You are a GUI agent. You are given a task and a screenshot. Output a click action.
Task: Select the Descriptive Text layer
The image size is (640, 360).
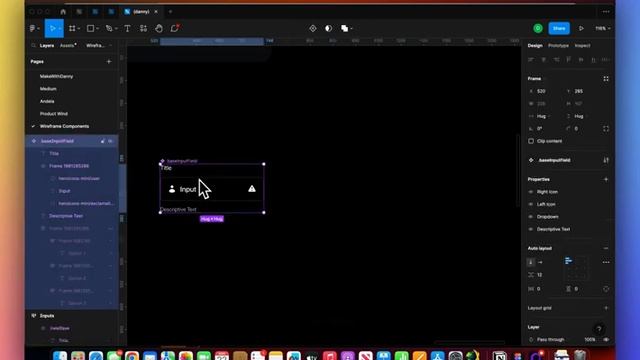point(66,216)
